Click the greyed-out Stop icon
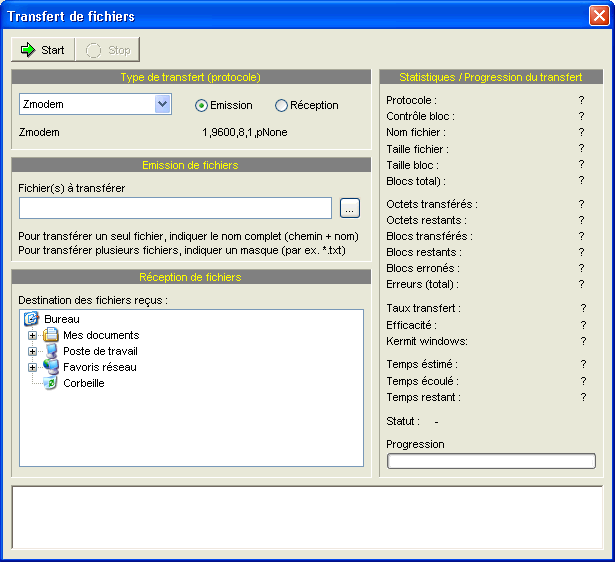Image resolution: width=615 pixels, height=562 pixels. pyautogui.click(x=95, y=50)
